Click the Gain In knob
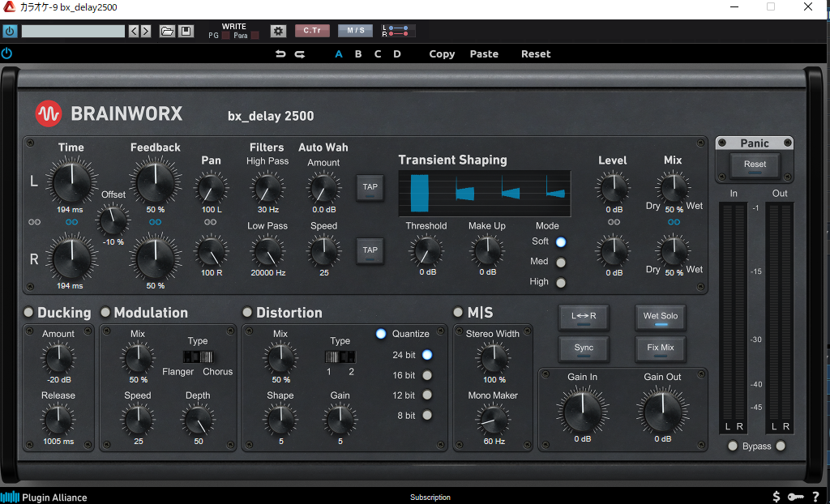The height and width of the screenshot is (504, 830). click(582, 410)
